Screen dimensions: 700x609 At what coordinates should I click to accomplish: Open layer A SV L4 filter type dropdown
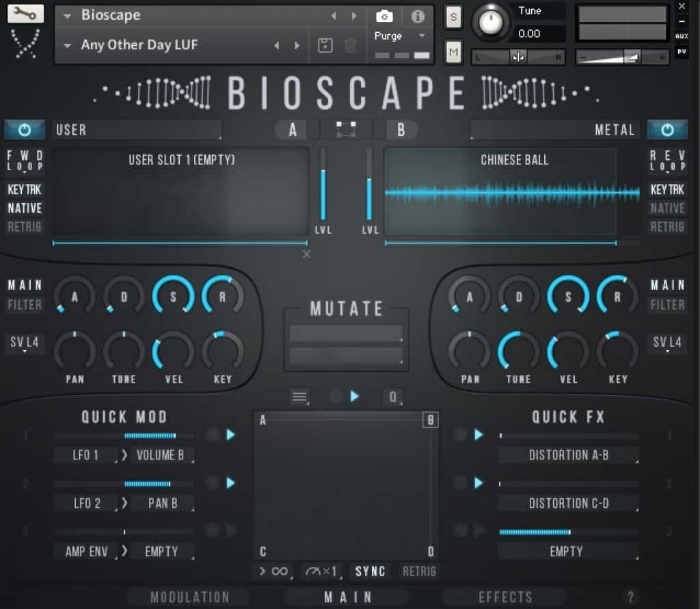click(25, 343)
